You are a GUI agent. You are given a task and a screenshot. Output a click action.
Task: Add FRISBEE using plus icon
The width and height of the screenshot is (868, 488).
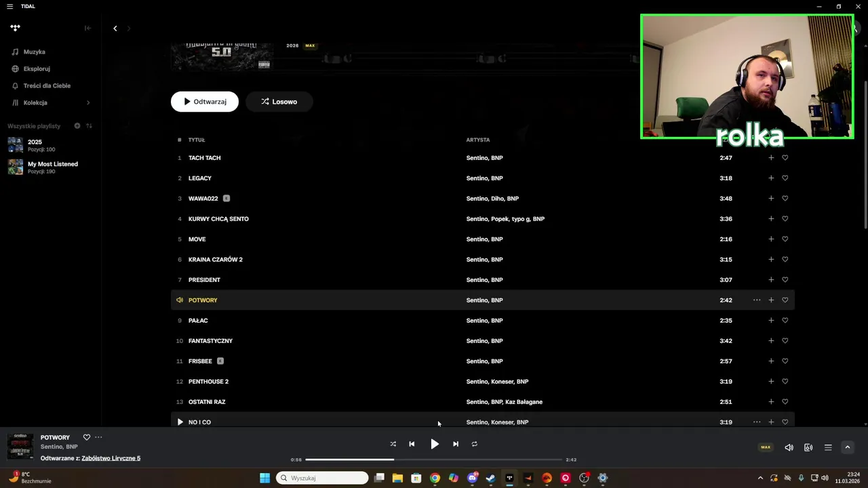771,361
